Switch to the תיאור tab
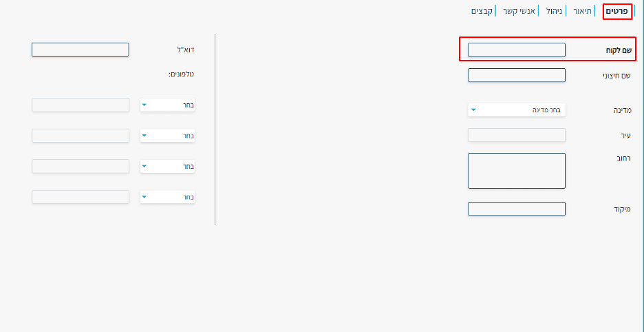The image size is (644, 332). (582, 11)
